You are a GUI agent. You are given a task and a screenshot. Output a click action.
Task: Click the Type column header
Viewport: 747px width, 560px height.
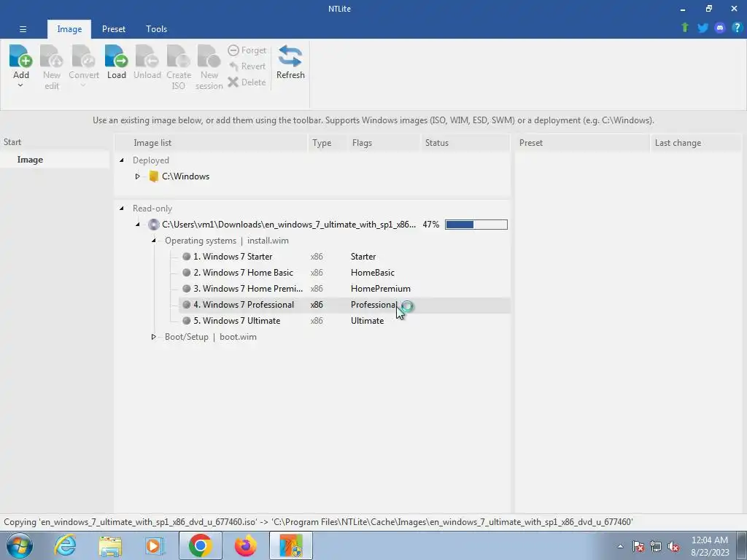[x=328, y=143]
